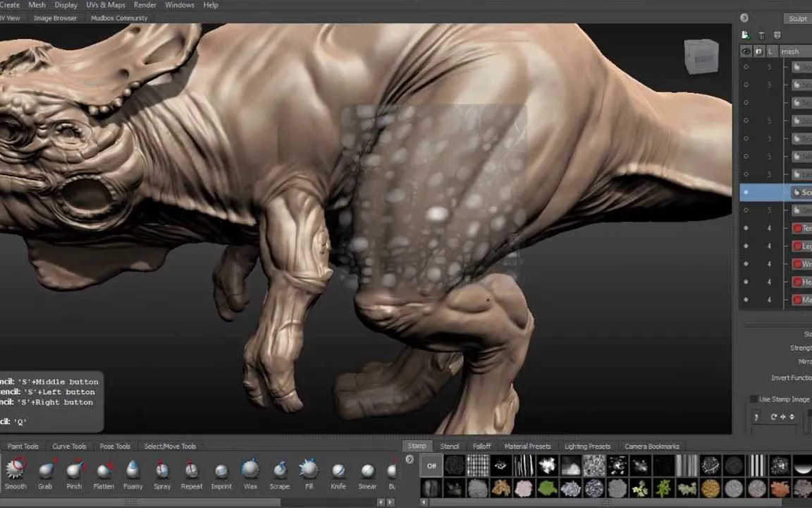This screenshot has width=812, height=508.
Task: Click the Sculpt layers button
Action: pyautogui.click(x=797, y=18)
